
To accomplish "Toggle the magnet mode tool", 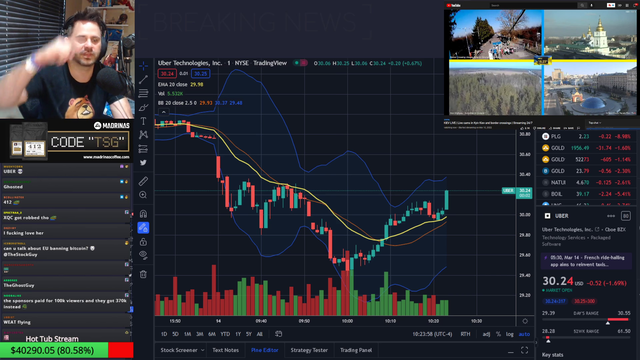I will pos(143,213).
